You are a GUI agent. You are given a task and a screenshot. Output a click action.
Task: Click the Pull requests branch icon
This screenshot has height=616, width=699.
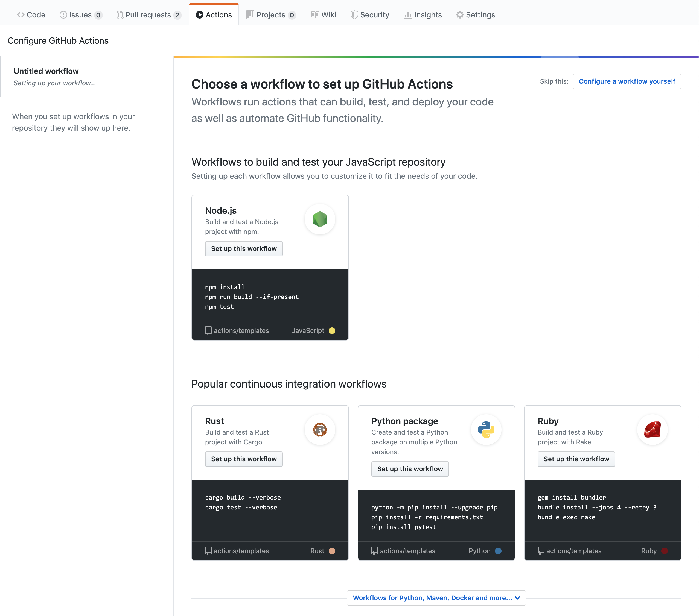point(120,15)
